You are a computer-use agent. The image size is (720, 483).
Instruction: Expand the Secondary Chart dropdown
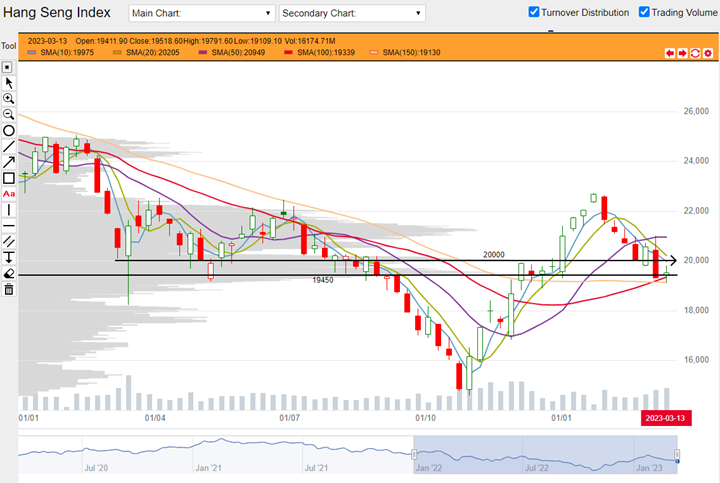point(351,14)
